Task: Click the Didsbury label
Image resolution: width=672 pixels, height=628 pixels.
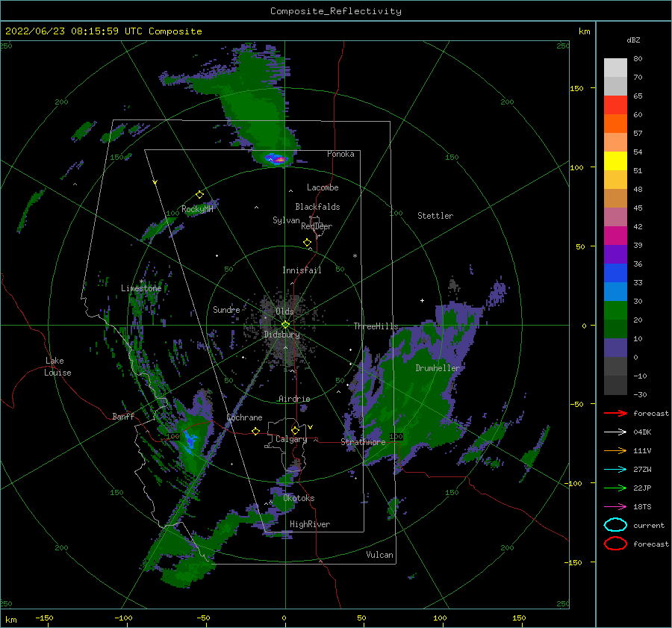Action: (281, 335)
